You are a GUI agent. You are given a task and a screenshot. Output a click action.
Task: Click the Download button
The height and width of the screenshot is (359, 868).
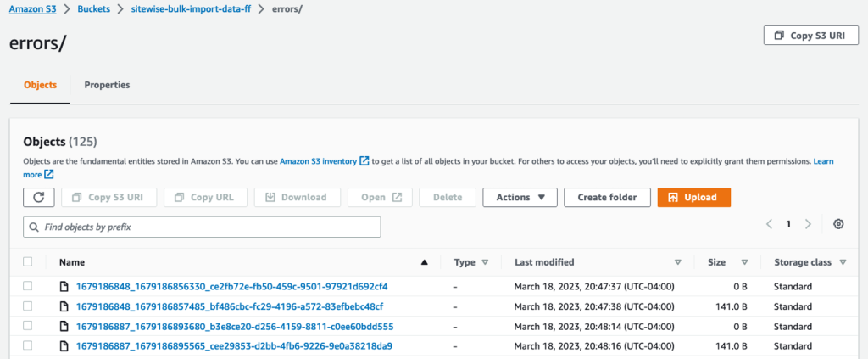[x=298, y=197]
